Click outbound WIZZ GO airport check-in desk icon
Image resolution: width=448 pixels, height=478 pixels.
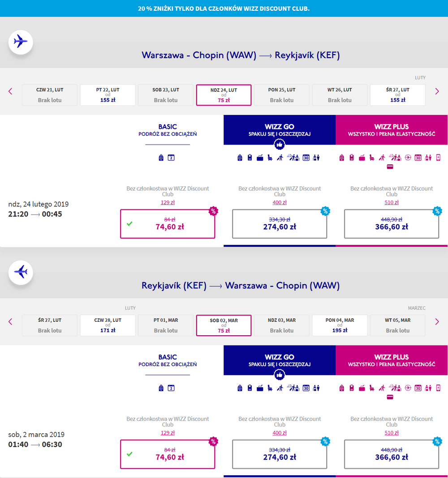[293, 158]
